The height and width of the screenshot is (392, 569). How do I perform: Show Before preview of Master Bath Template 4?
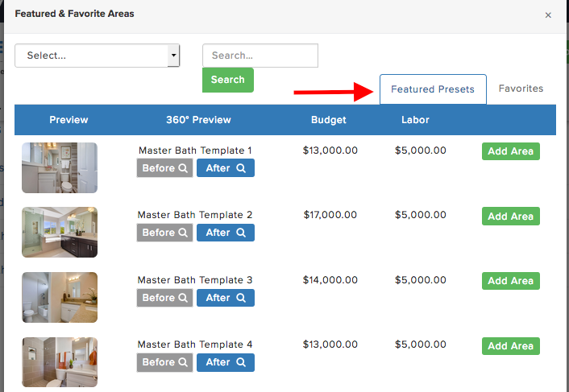(x=165, y=362)
